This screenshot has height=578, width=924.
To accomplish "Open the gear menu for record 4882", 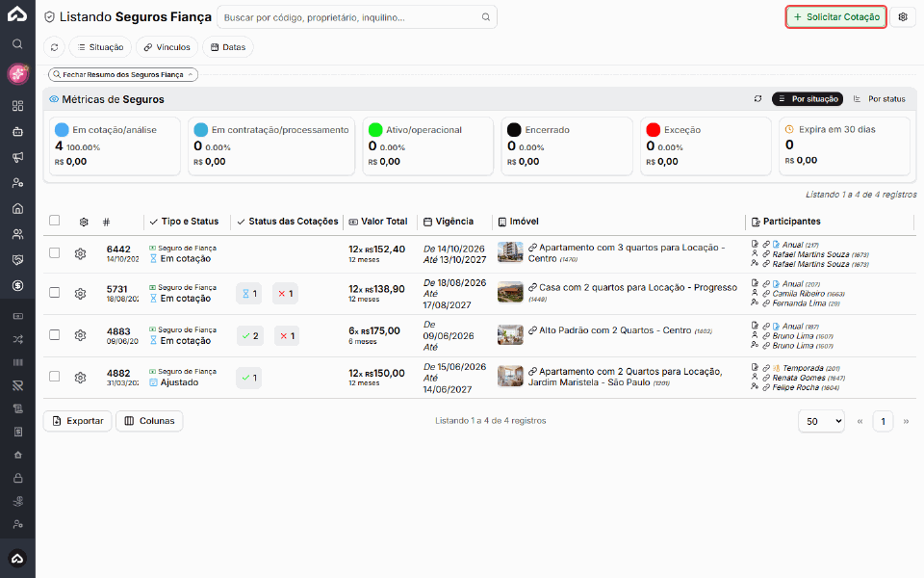I will tap(81, 377).
